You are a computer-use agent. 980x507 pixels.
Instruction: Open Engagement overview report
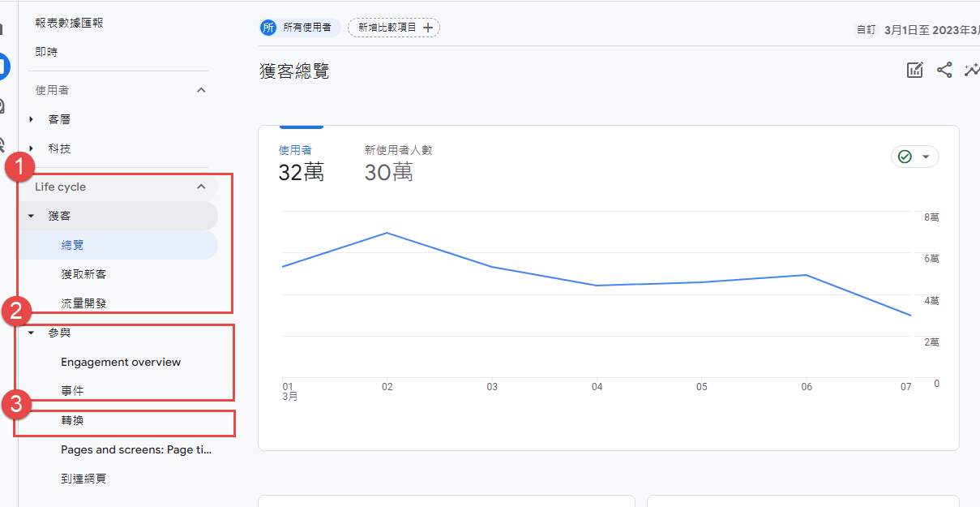click(x=121, y=362)
